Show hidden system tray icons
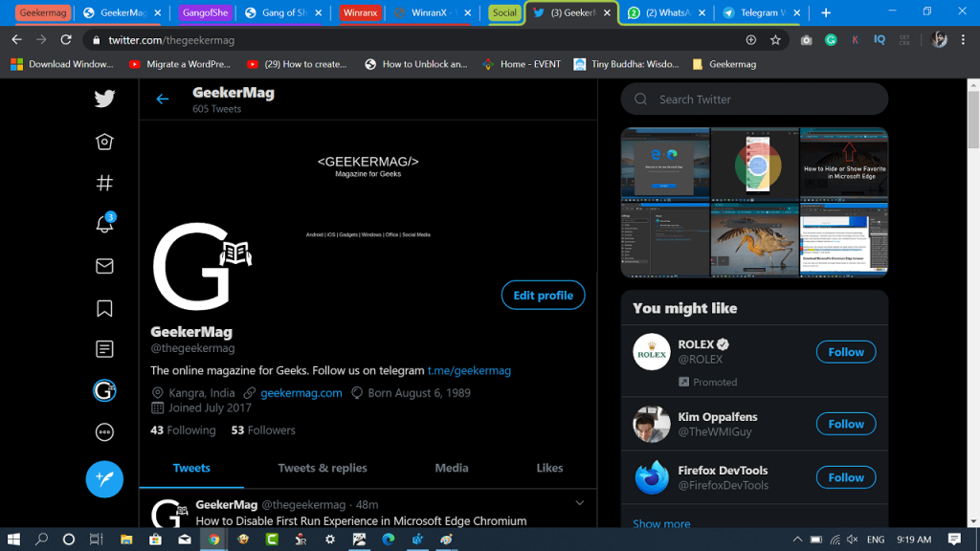The width and height of the screenshot is (980, 551). 797,540
